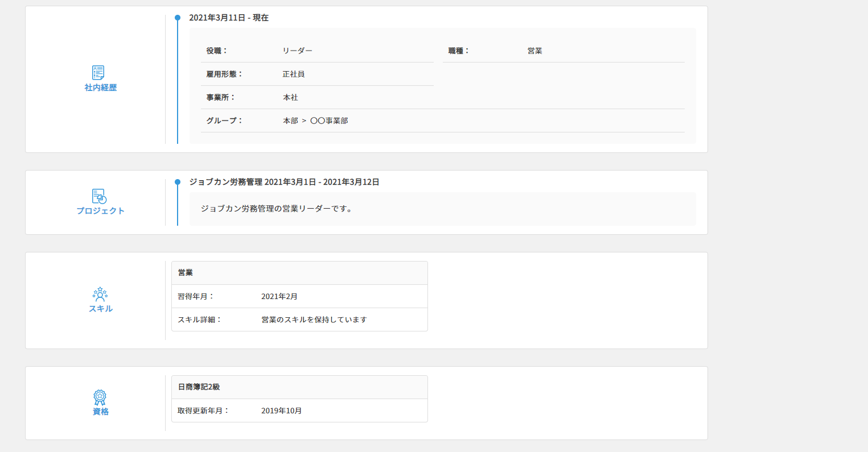
Task: Click the group path 本部 > 〇〇事業部
Action: (315, 121)
